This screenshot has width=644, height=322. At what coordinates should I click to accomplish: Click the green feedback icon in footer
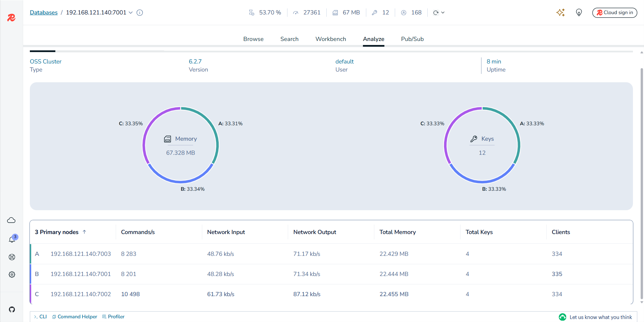[562, 317]
